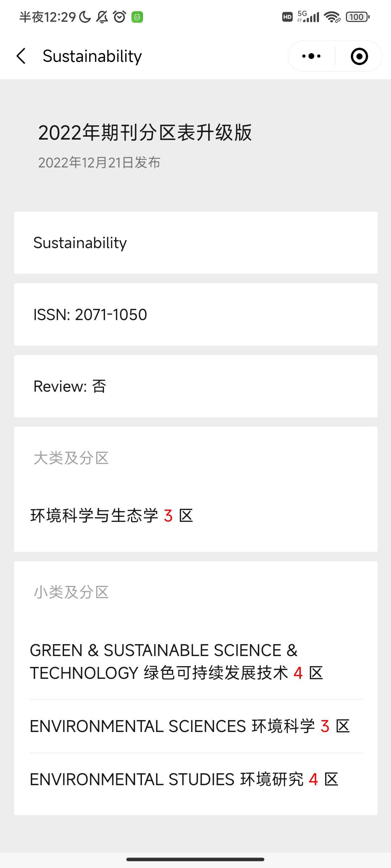Tap the alarm clock status icon
Viewport: 391px width, 868px height.
pos(119,17)
